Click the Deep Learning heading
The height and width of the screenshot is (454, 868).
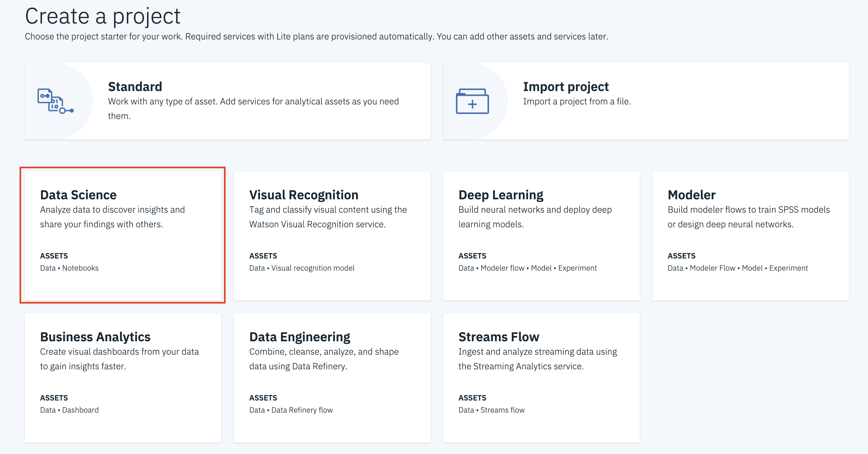(x=501, y=195)
